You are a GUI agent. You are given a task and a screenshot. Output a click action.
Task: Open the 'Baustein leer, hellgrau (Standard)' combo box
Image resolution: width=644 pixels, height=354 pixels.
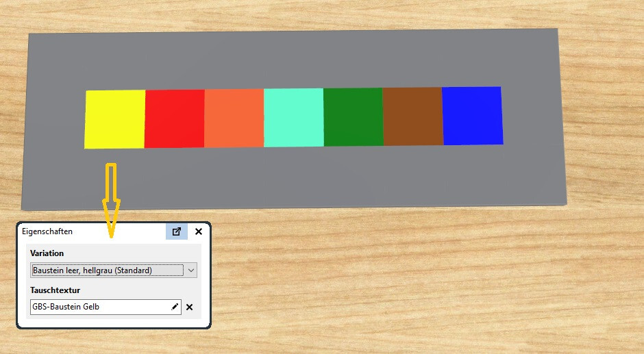tap(114, 270)
